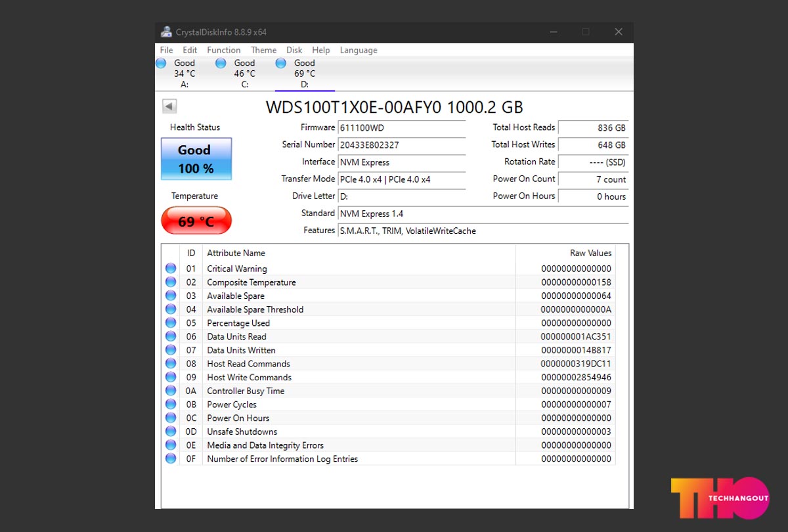
Task: Click the Good 100 % health status button
Action: click(196, 159)
